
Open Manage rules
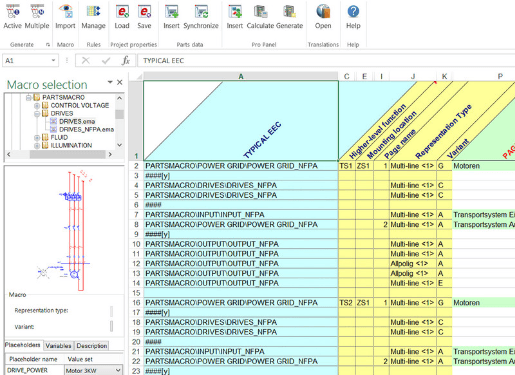(93, 17)
